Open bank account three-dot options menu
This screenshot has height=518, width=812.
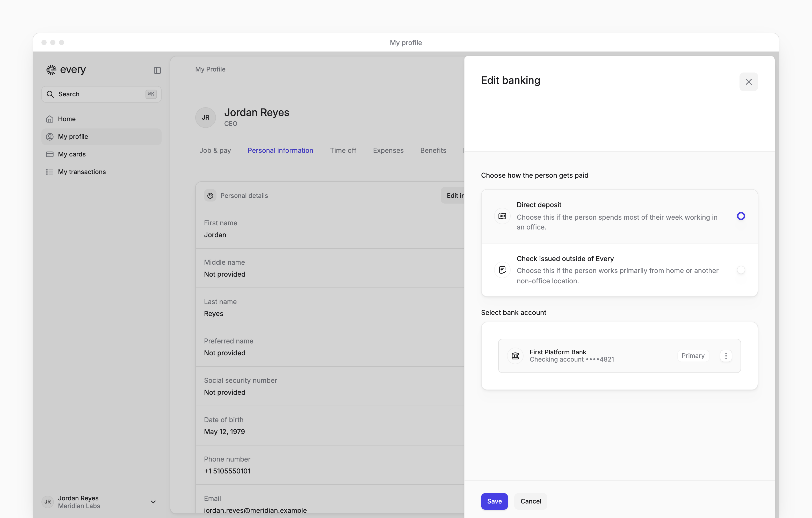(726, 356)
